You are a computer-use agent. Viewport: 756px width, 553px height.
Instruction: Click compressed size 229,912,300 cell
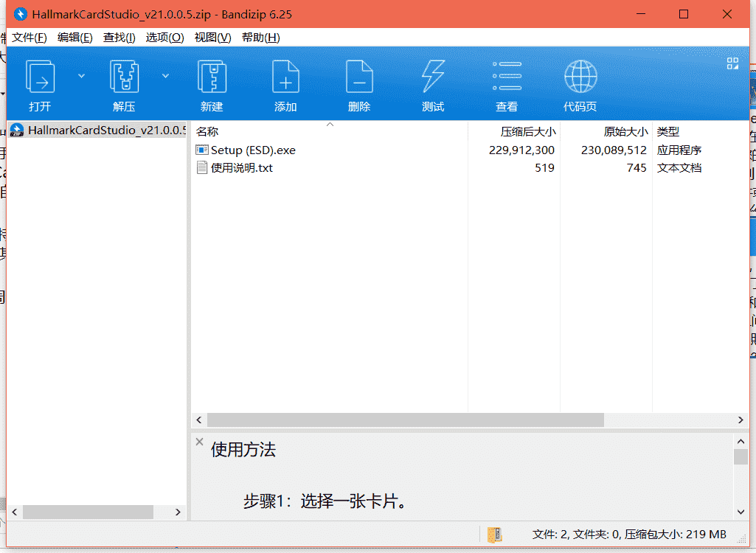[x=521, y=150]
